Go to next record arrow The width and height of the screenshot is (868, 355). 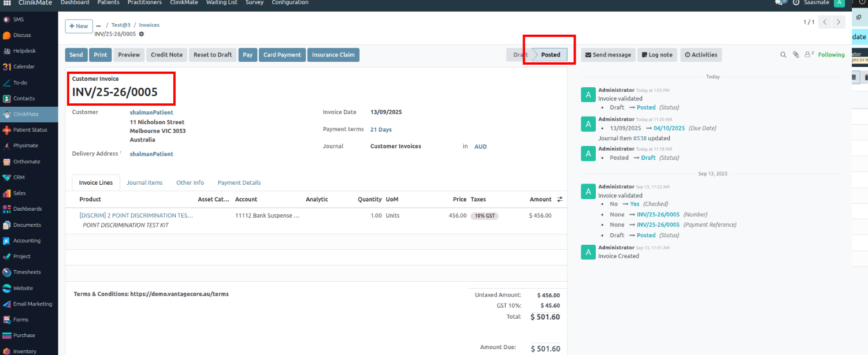(x=839, y=22)
